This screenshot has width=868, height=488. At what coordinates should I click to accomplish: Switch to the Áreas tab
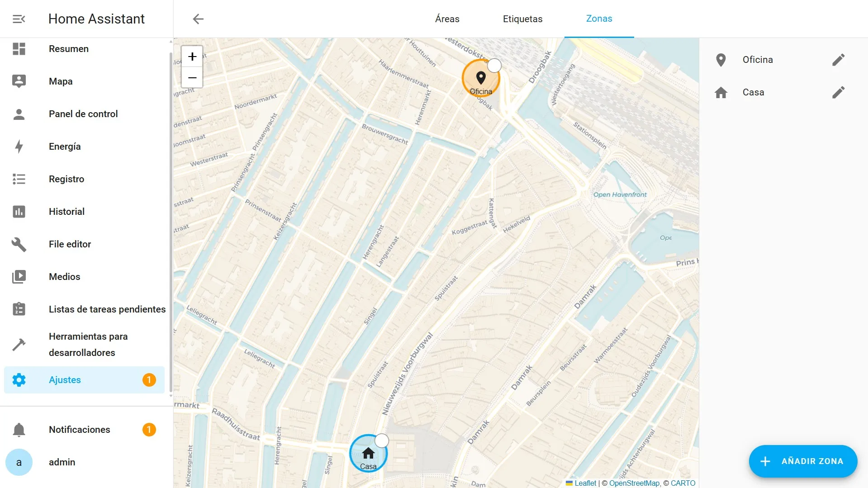point(447,19)
